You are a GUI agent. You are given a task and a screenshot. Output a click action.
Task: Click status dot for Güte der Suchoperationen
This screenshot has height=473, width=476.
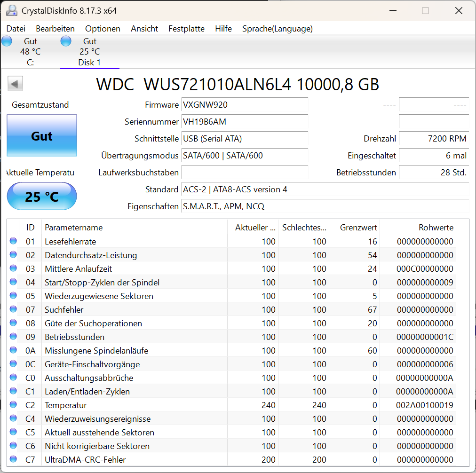click(13, 323)
